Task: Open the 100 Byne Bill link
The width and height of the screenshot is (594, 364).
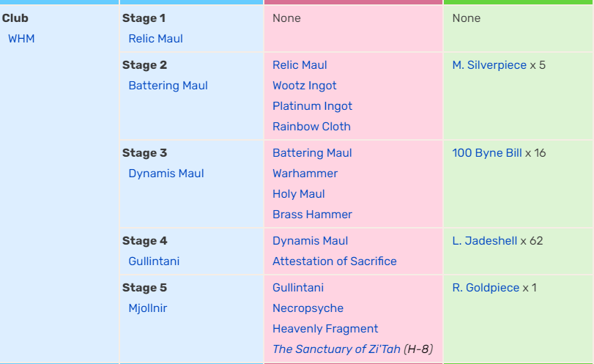Action: click(x=487, y=153)
